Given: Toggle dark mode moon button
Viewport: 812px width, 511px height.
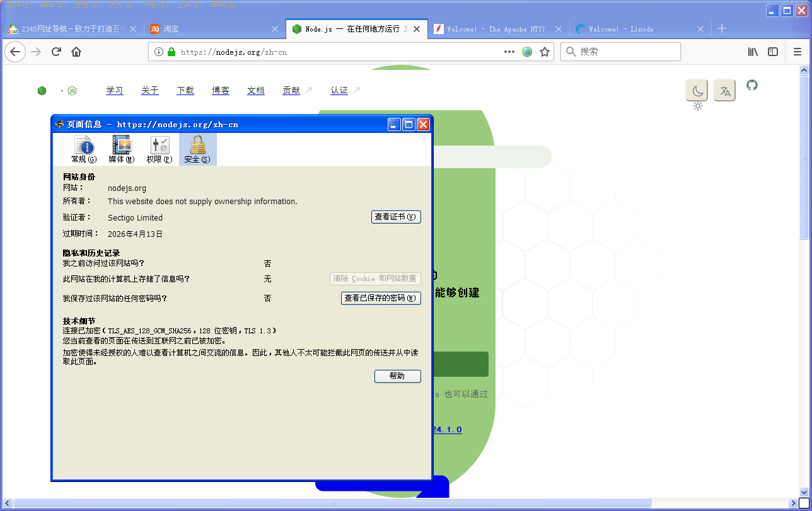Looking at the screenshot, I should (x=697, y=91).
